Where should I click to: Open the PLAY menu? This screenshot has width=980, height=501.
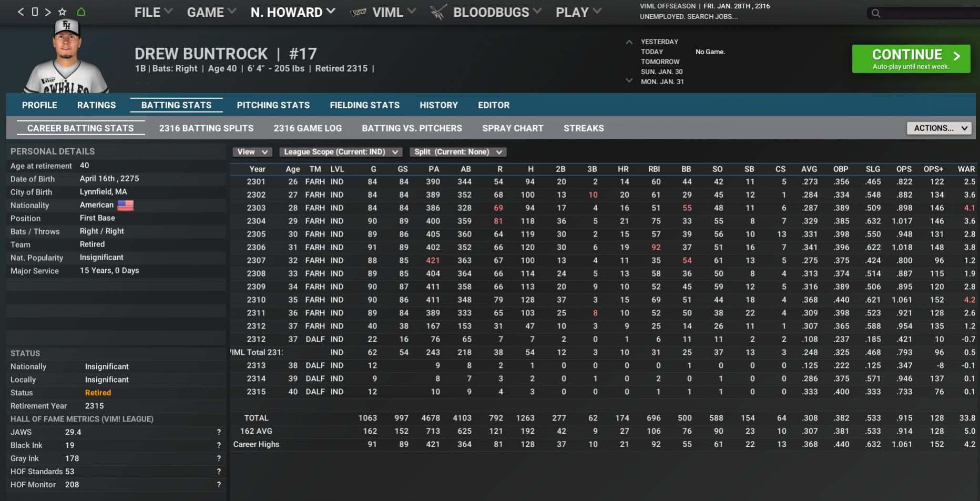click(x=578, y=12)
